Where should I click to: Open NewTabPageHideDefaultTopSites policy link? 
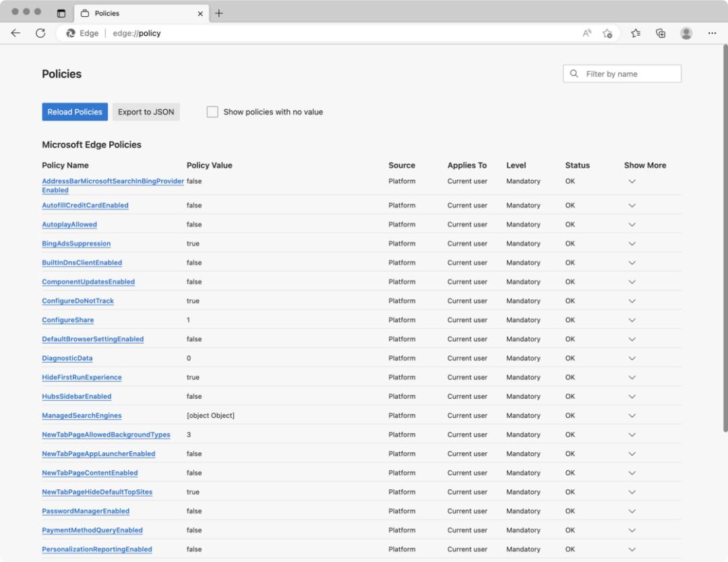click(x=97, y=491)
